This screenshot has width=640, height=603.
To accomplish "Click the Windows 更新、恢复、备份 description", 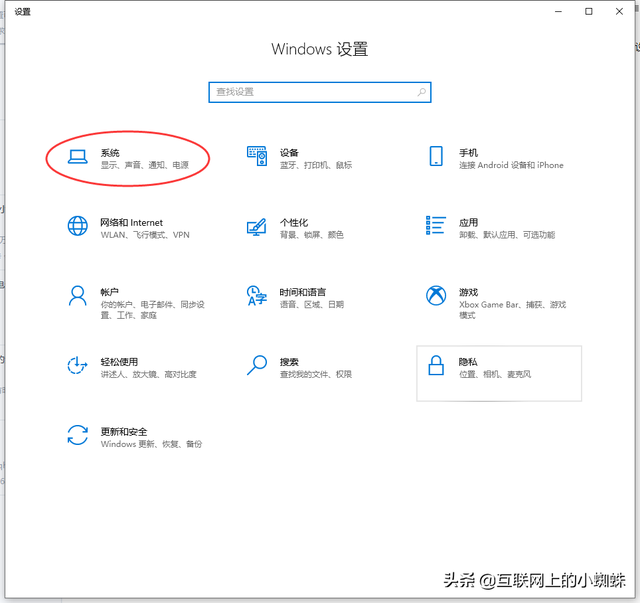I will pyautogui.click(x=151, y=444).
